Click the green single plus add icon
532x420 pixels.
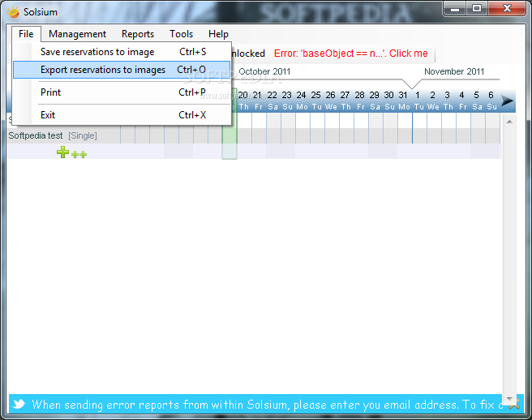pos(62,152)
